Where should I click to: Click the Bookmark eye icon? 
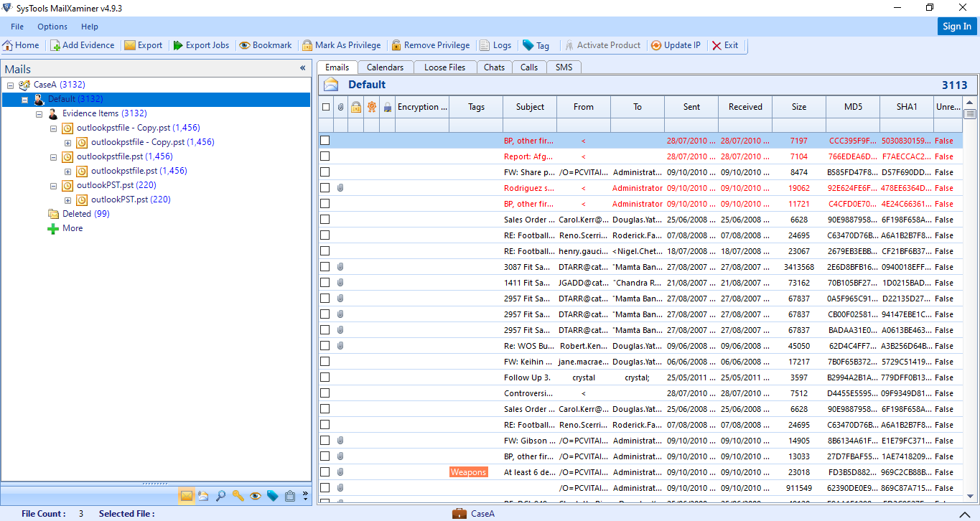coord(245,45)
